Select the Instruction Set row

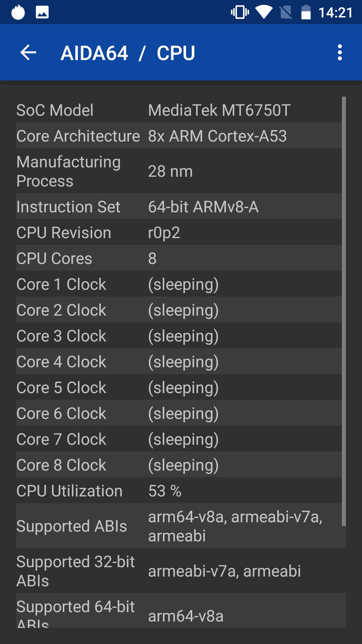(x=179, y=207)
